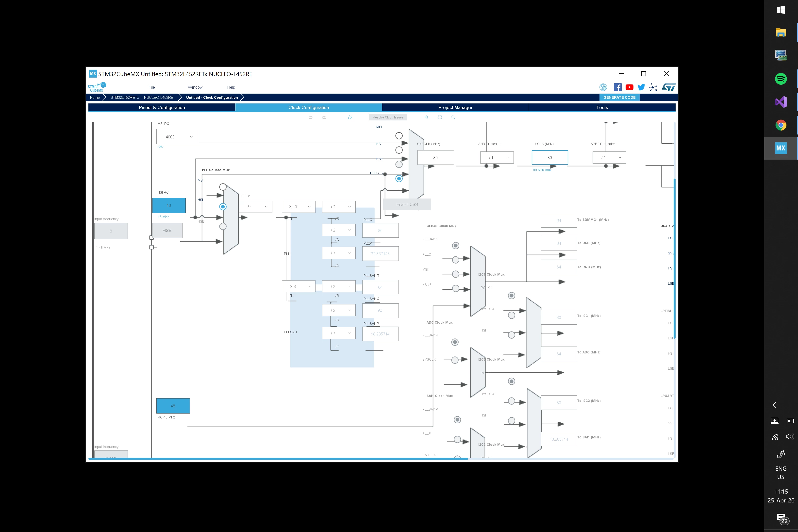Select PLLSAI1Q radio in CLK48 Clock Mux
Viewport: 798px width, 532px height.
coord(456,245)
